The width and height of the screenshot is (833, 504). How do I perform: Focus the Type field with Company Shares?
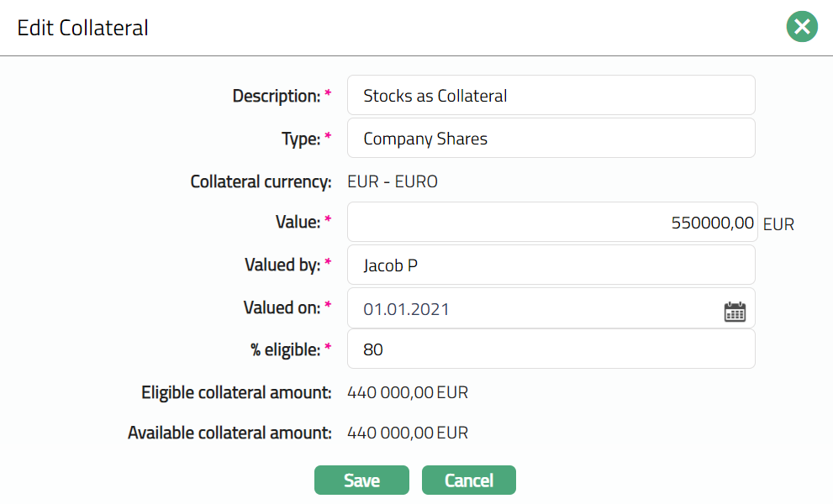(x=551, y=139)
